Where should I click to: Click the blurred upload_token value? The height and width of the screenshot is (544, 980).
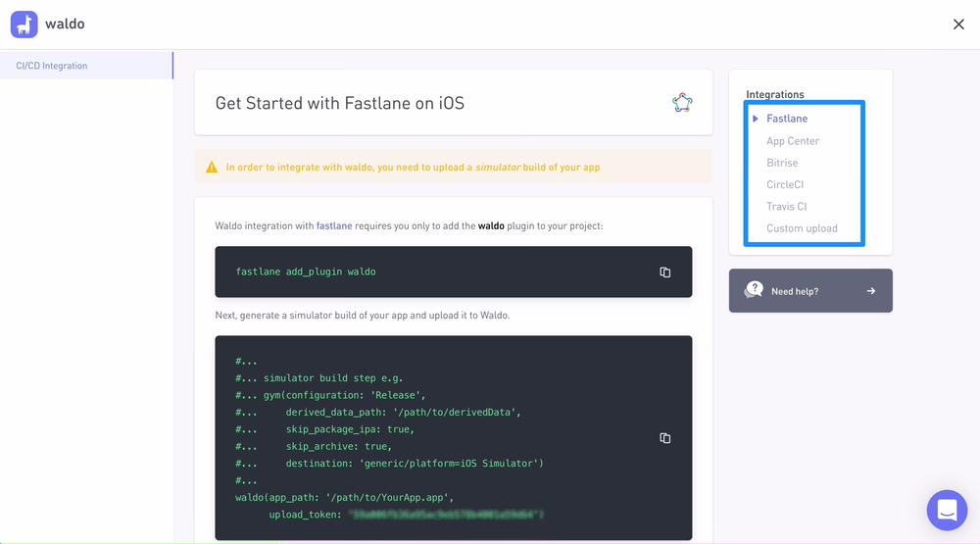(x=446, y=515)
